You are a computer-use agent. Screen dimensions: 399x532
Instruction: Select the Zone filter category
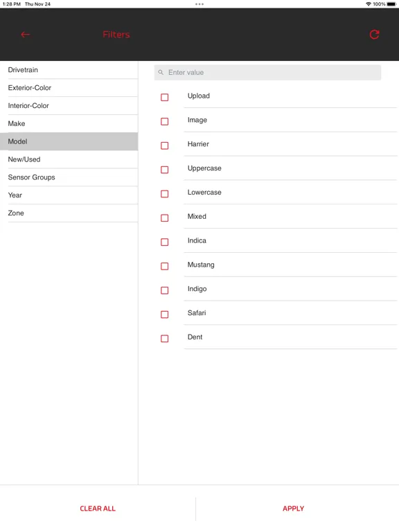coord(69,213)
